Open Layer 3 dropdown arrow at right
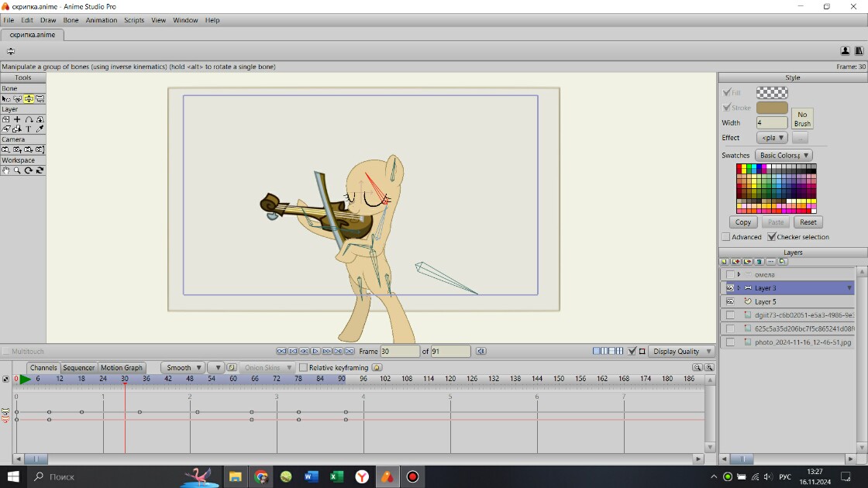The height and width of the screenshot is (488, 868). [x=849, y=288]
